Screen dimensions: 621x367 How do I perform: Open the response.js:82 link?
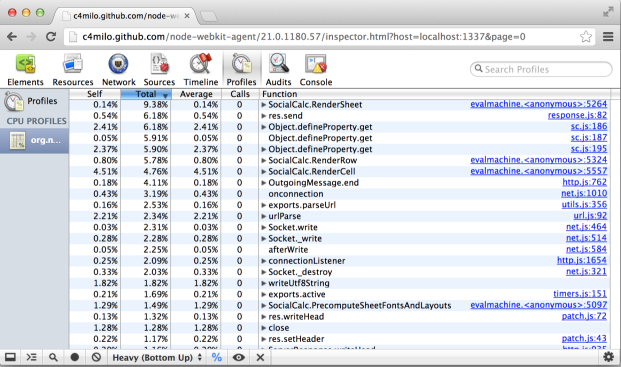(577, 115)
